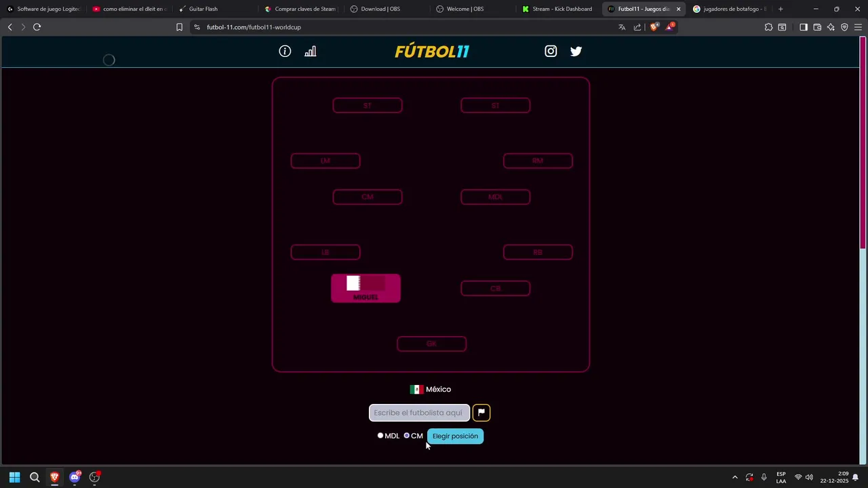Open the statistics bar chart icon
The image size is (868, 488).
tap(310, 52)
